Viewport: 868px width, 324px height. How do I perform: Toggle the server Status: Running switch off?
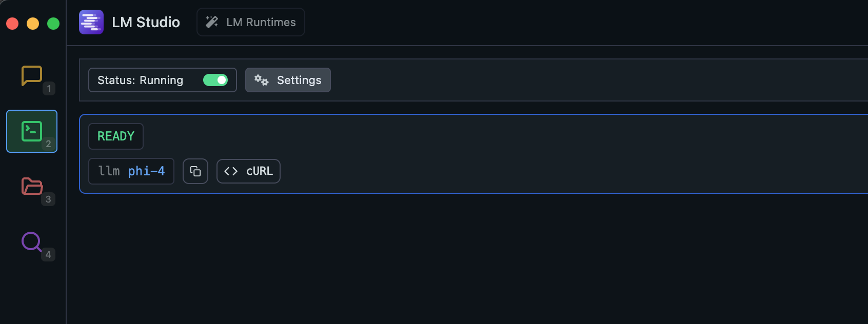coord(215,80)
